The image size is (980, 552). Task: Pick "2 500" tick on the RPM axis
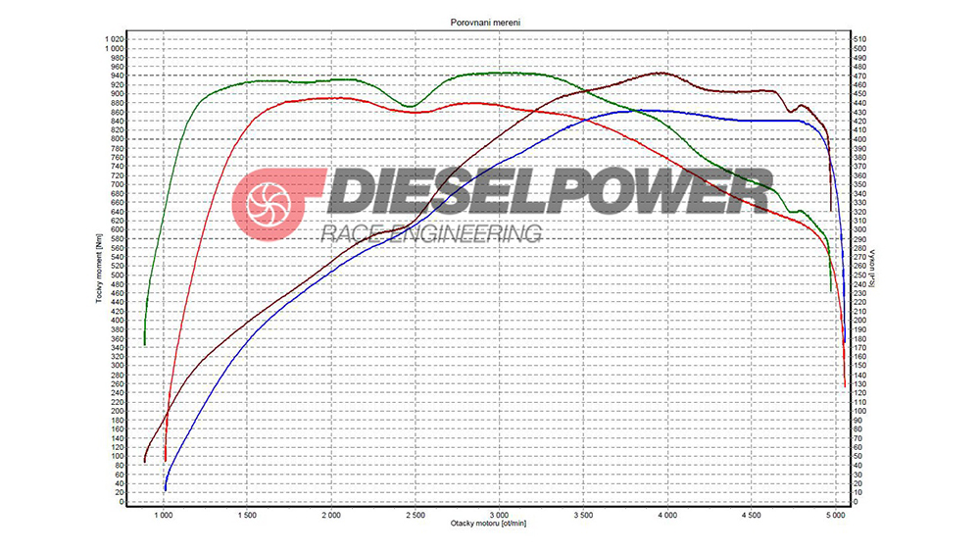[x=415, y=515]
